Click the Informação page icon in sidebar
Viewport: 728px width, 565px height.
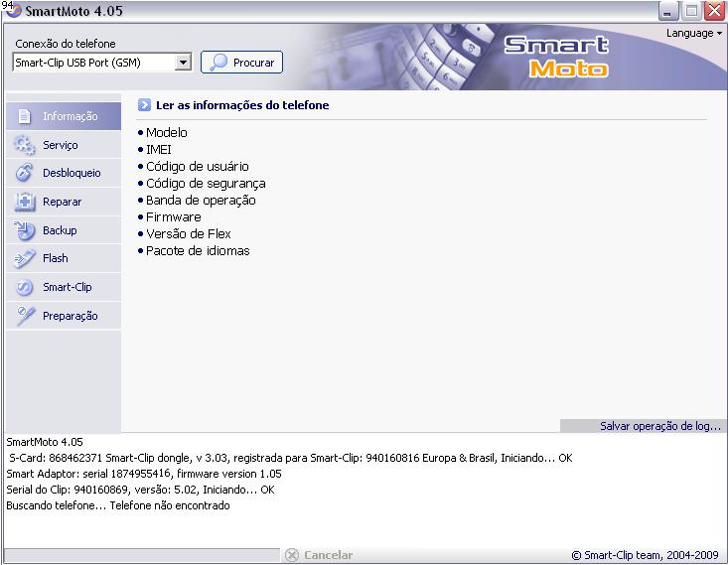[24, 116]
